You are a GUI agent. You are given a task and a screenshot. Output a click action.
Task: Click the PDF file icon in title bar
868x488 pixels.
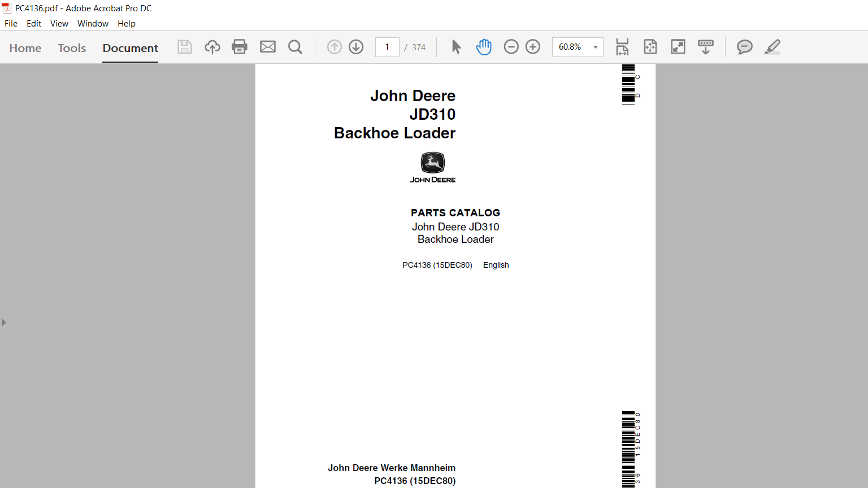(7, 8)
